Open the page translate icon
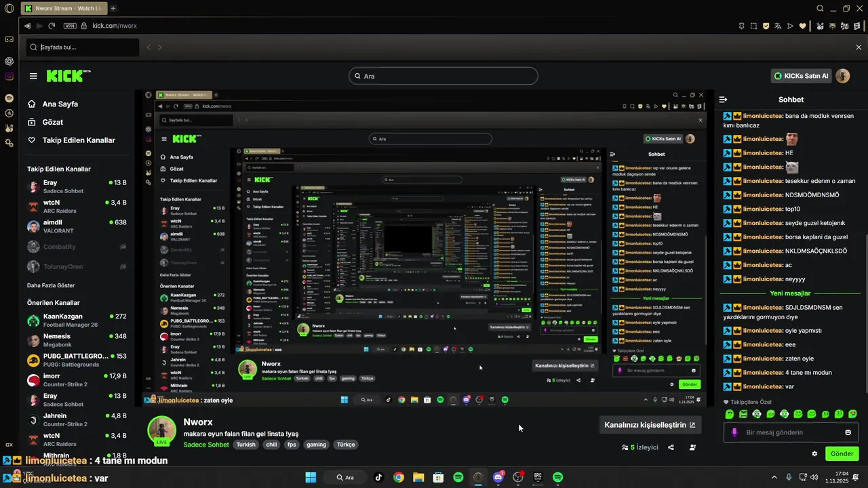 pyautogui.click(x=778, y=26)
